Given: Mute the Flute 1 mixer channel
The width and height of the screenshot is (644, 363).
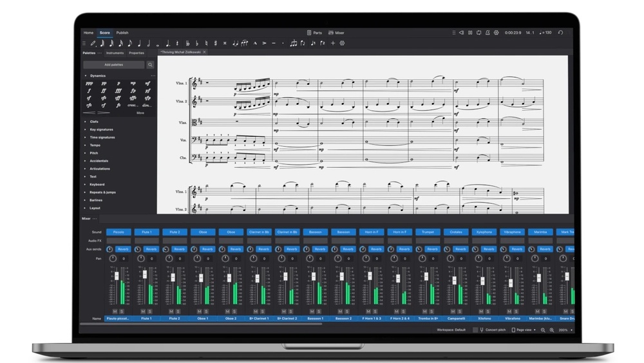Looking at the screenshot, I should coord(144,312).
